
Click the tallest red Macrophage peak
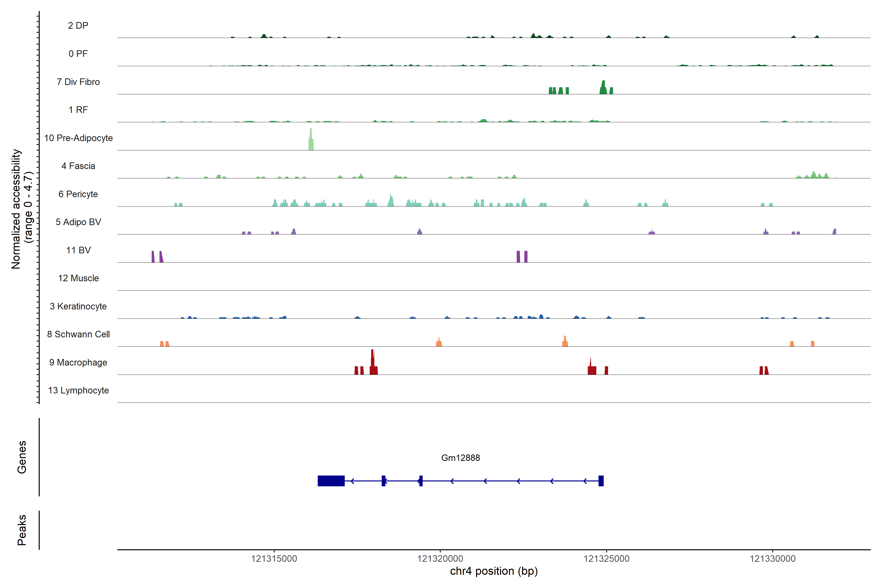coord(372,362)
